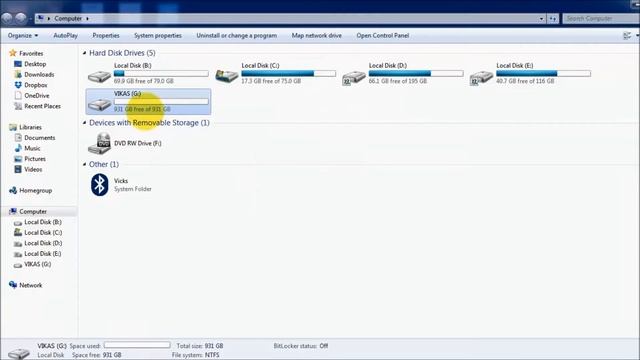
Task: Click 'File system: NTFS' in details pane
Action: click(x=196, y=355)
